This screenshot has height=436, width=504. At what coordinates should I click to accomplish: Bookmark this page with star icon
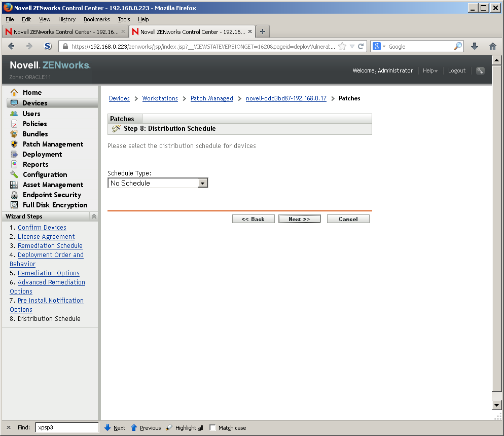click(342, 46)
